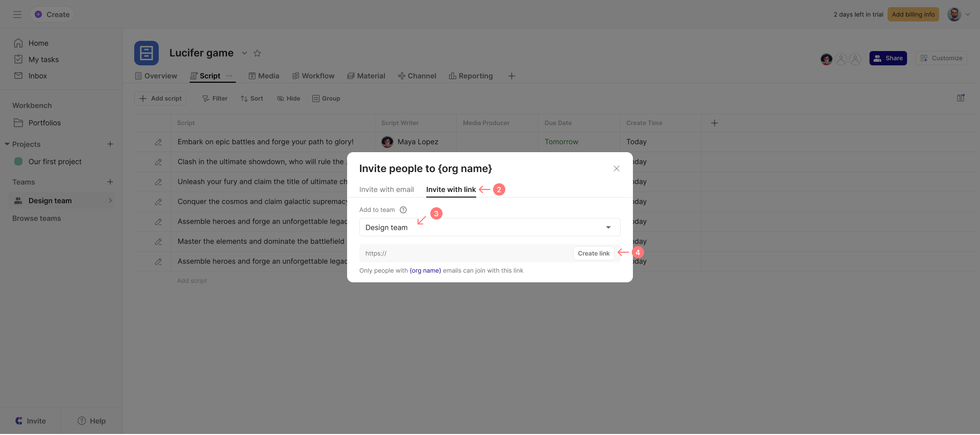Hide columns using the Hide button
Screen dimensions: 980x435
pyautogui.click(x=288, y=99)
